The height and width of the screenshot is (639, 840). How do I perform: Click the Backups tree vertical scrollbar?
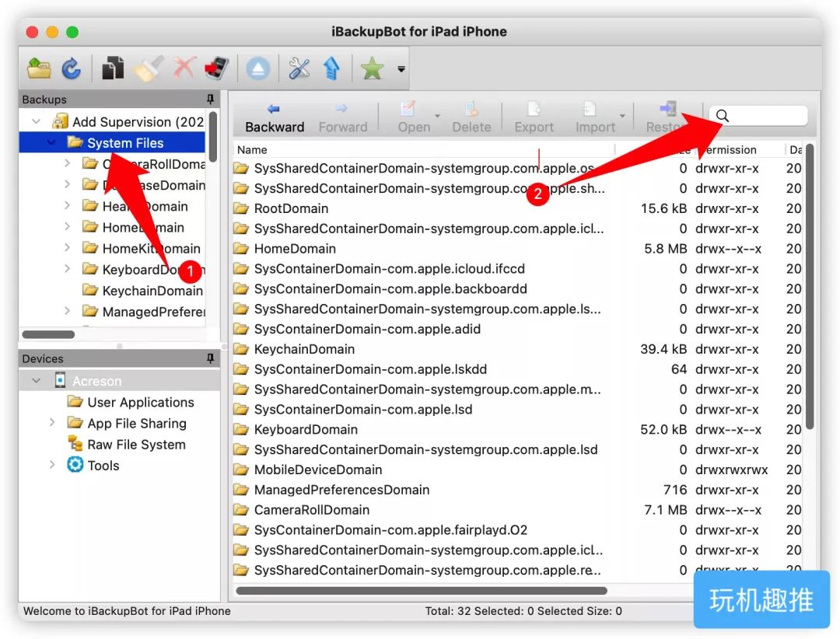coord(212,137)
